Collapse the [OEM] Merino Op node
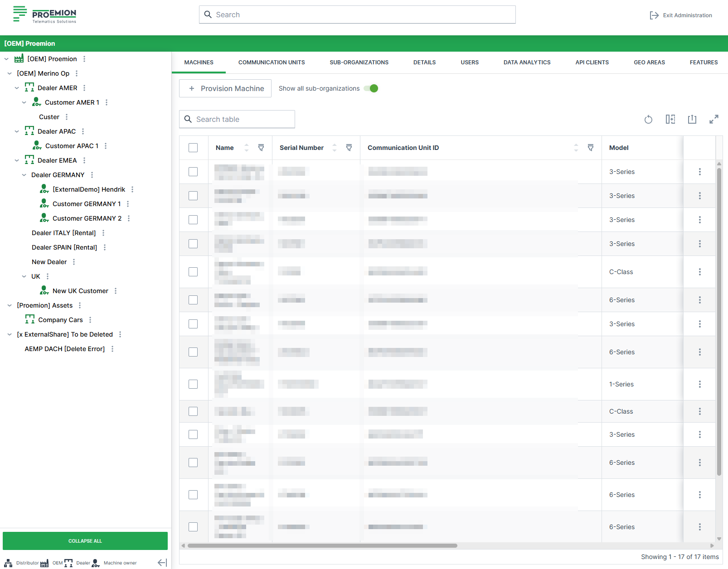 (10, 73)
